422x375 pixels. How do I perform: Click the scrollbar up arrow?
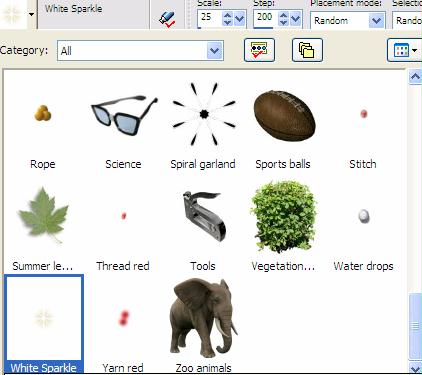[x=415, y=77]
